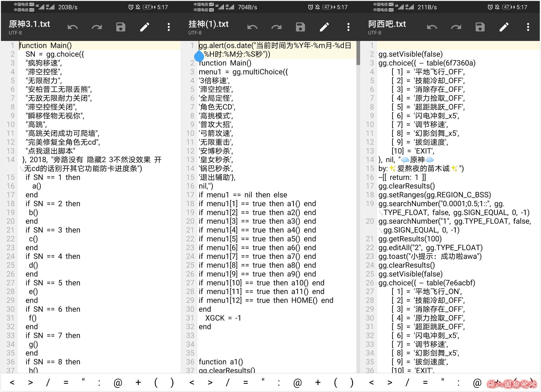Open the overflow menu for 原神3.1.txt
541x392 pixels.
tap(169, 27)
